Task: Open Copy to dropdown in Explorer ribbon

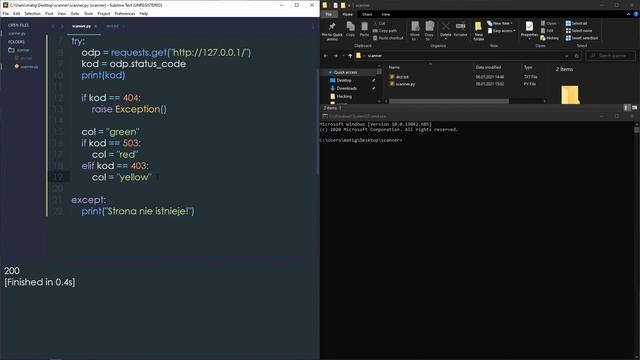Action: [429, 31]
